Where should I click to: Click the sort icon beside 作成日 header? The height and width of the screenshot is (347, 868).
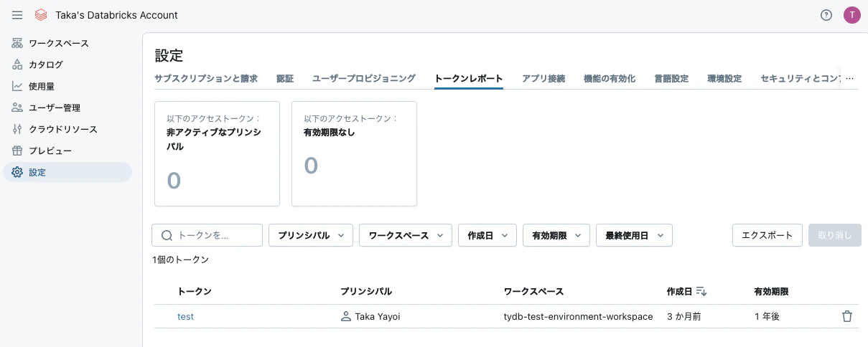point(701,292)
